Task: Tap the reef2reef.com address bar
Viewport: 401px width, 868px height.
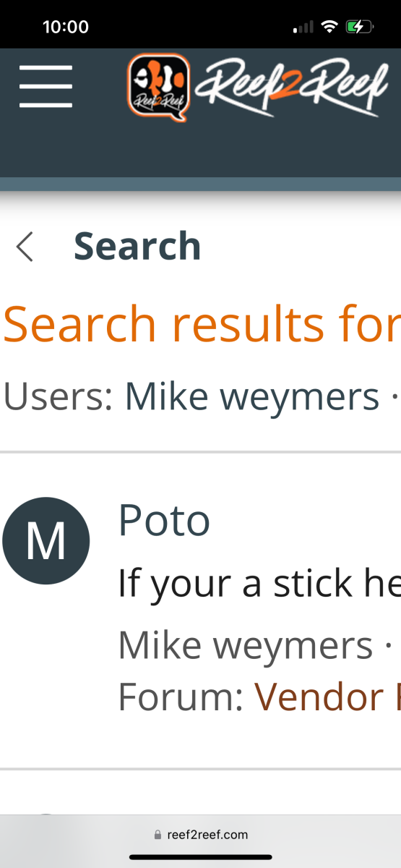Action: pos(200,834)
